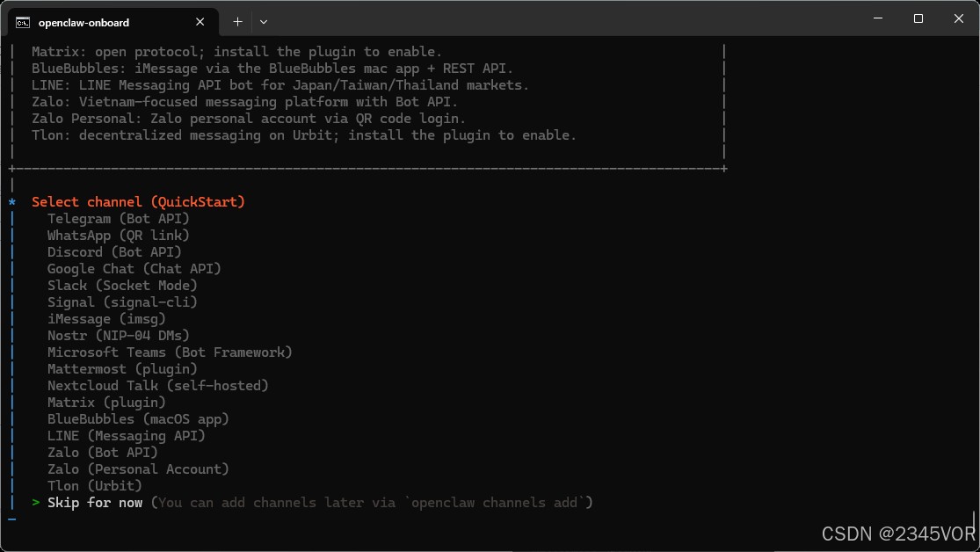This screenshot has width=980, height=552.
Task: Close the terminal window
Action: (x=958, y=18)
